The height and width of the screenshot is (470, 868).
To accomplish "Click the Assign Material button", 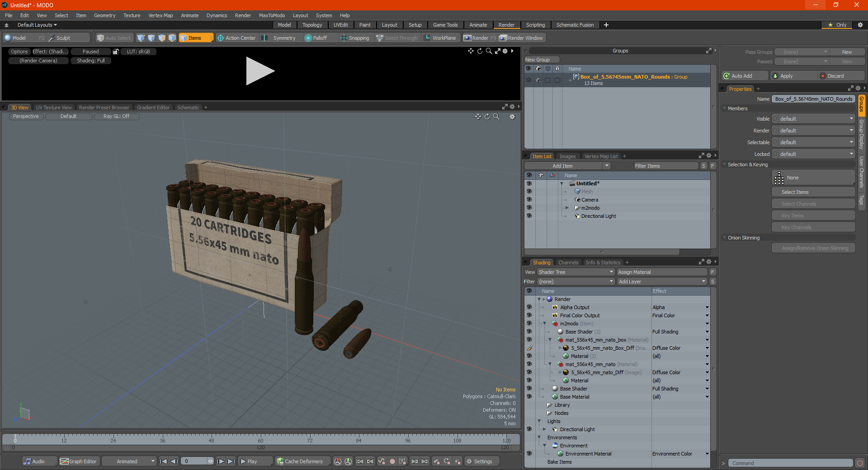I will (662, 272).
